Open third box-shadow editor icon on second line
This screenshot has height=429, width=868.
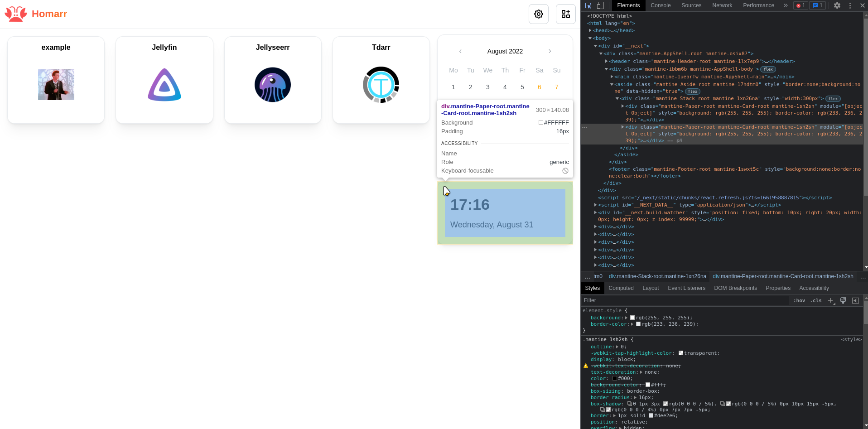603,410
